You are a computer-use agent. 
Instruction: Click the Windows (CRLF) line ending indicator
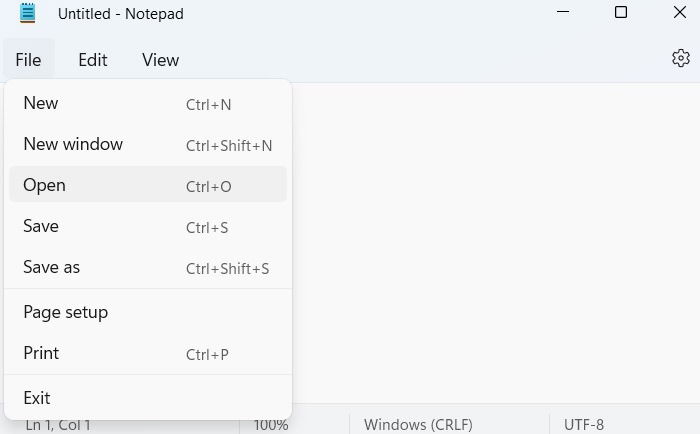coord(418,424)
